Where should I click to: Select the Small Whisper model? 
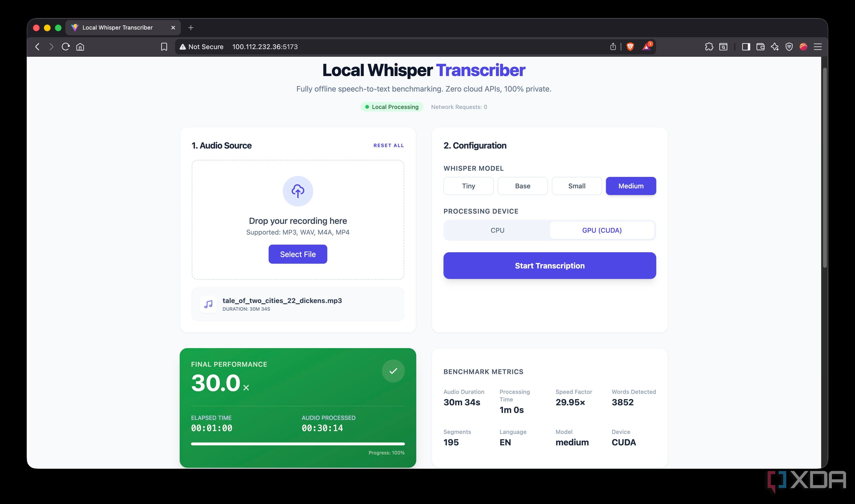click(577, 186)
